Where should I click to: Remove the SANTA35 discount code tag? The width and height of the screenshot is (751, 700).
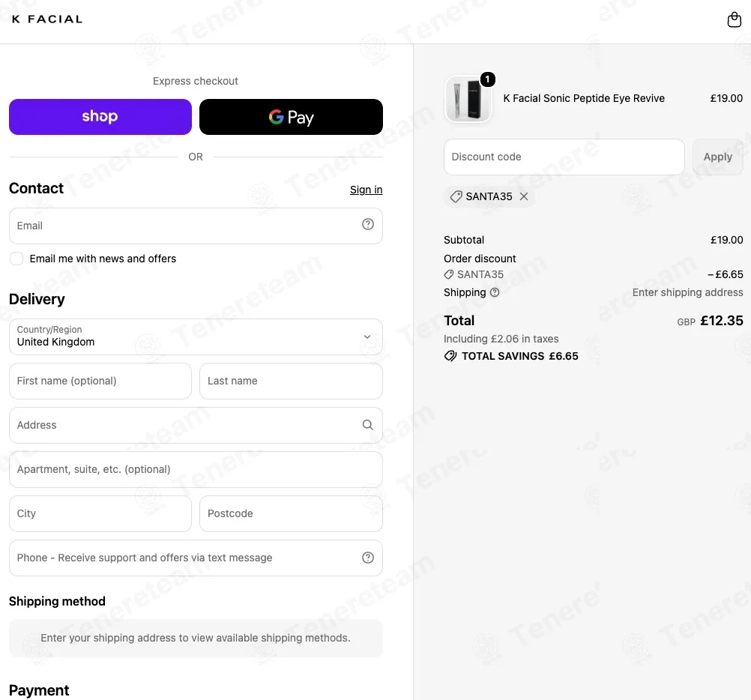(x=523, y=196)
